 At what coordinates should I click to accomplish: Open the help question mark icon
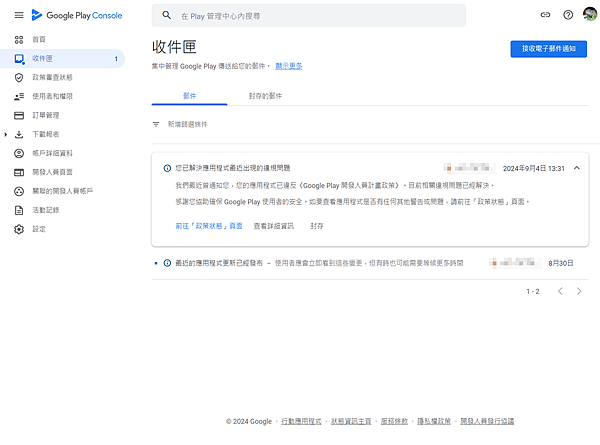568,15
